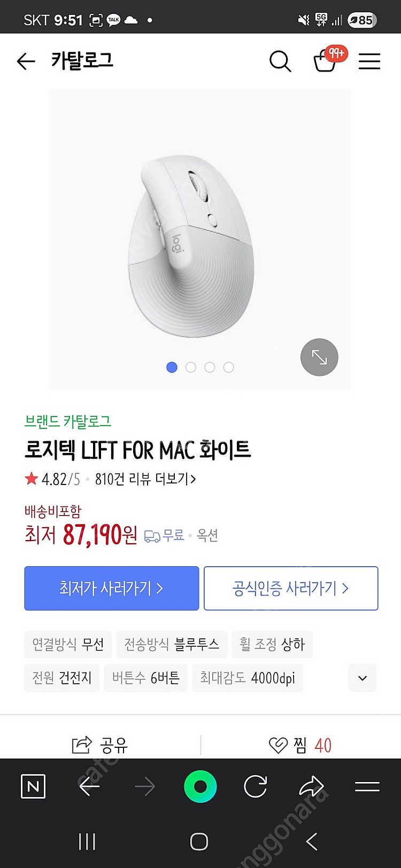Select the second image carousel dot
This screenshot has width=401, height=868.
191,367
